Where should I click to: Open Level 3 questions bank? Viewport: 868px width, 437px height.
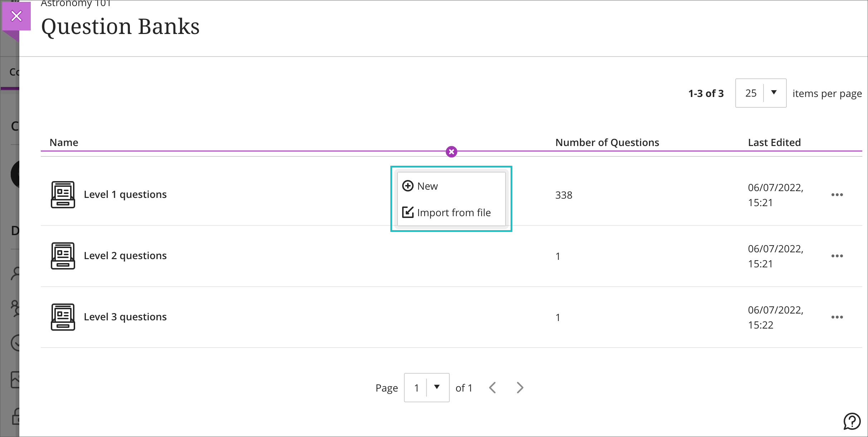coord(125,317)
